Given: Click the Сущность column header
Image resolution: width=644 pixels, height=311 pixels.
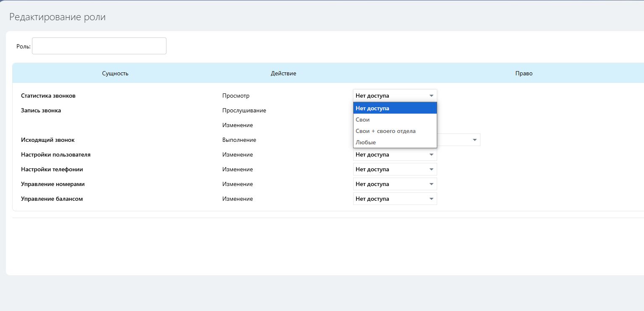Looking at the screenshot, I should [115, 73].
